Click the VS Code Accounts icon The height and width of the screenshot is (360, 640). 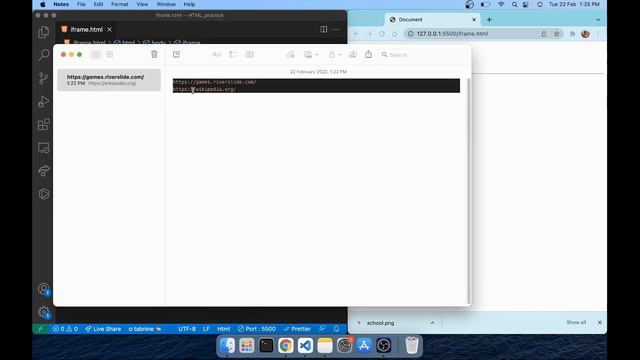tap(44, 289)
